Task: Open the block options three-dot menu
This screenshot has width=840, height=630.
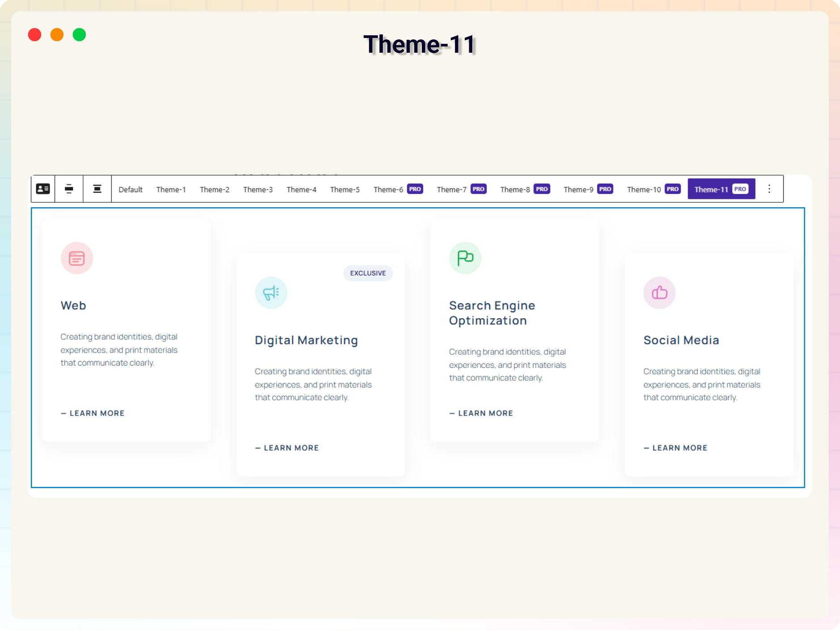Action: [x=769, y=189]
